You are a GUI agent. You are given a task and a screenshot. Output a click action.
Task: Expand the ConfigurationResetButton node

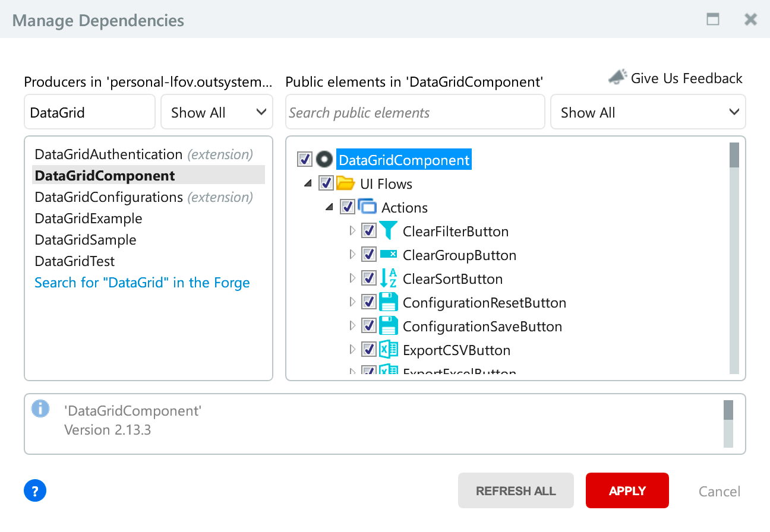click(352, 302)
